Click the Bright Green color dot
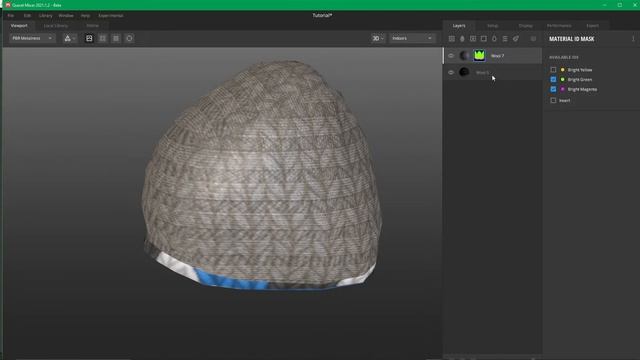The width and height of the screenshot is (640, 360). click(x=562, y=79)
